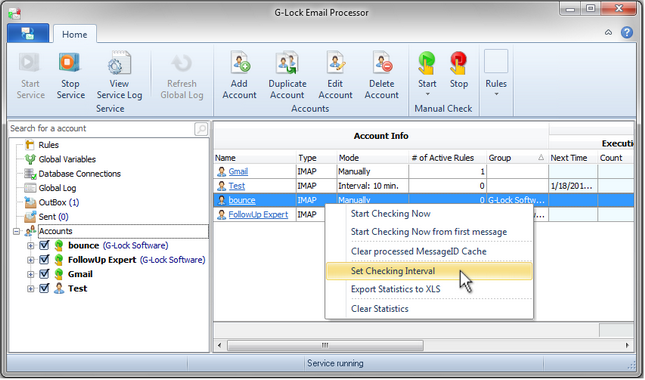Click the Rules ribbon icon
645x380 pixels.
[496, 62]
